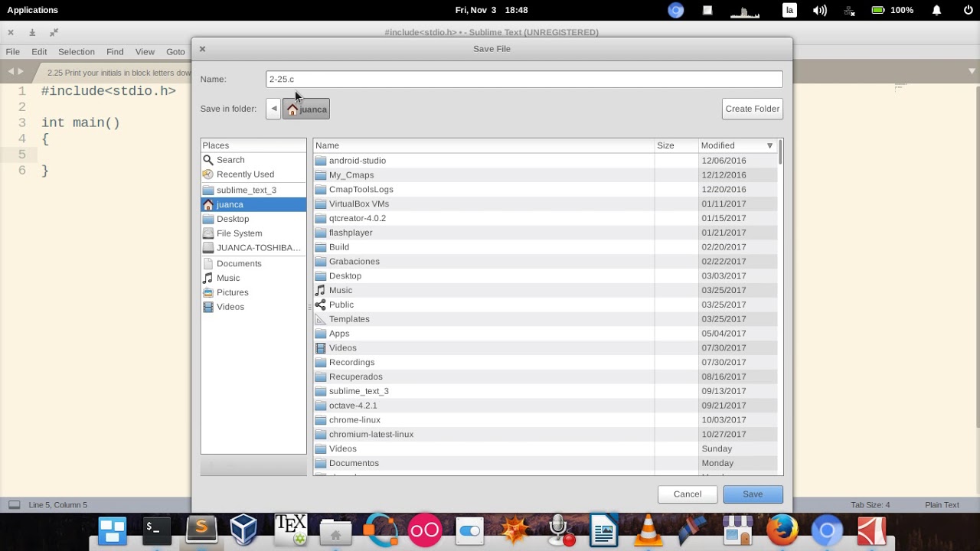Open the notifications bell in panel
The height and width of the screenshot is (551, 980).
click(x=936, y=10)
